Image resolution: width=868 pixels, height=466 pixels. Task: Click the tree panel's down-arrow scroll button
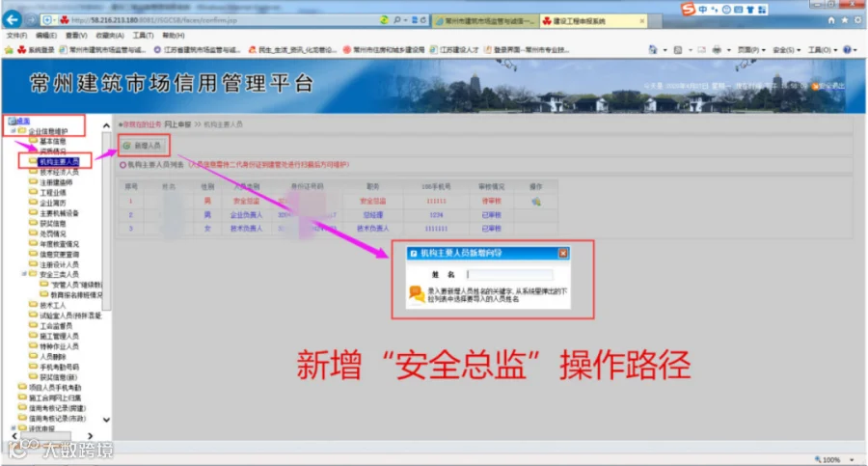click(106, 420)
